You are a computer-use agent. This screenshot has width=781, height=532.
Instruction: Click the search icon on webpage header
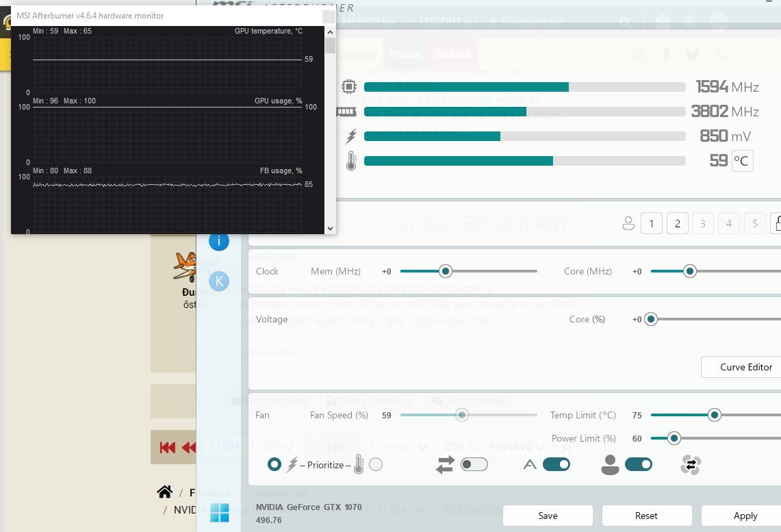pyautogui.click(x=625, y=23)
